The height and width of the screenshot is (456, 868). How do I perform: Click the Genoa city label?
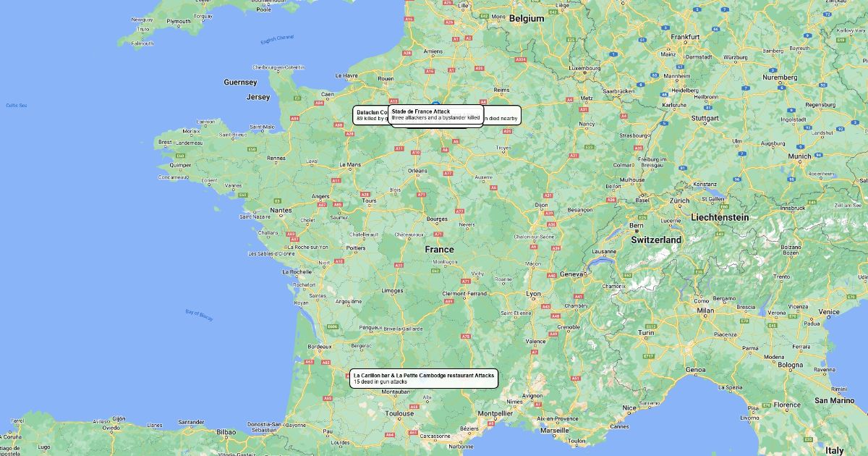coord(696,370)
